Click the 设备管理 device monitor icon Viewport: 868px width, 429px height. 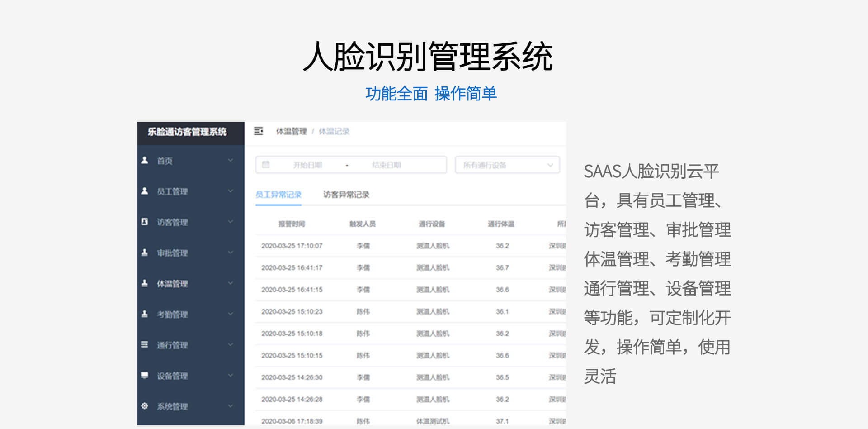145,376
